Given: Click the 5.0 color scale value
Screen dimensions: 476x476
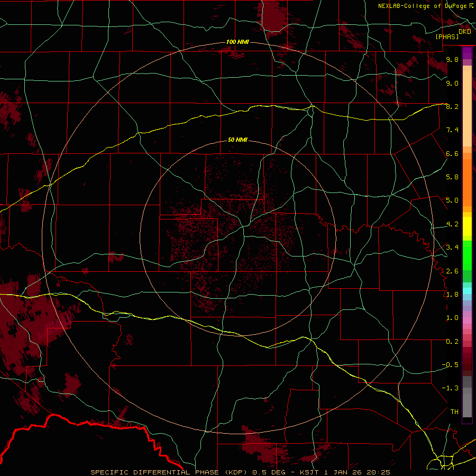Looking at the screenshot, I should tap(452, 200).
